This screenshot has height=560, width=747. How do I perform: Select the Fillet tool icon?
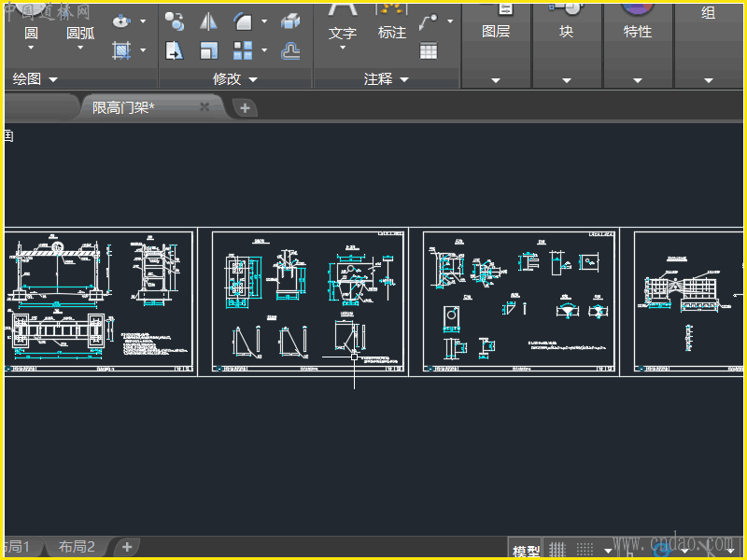(x=243, y=21)
